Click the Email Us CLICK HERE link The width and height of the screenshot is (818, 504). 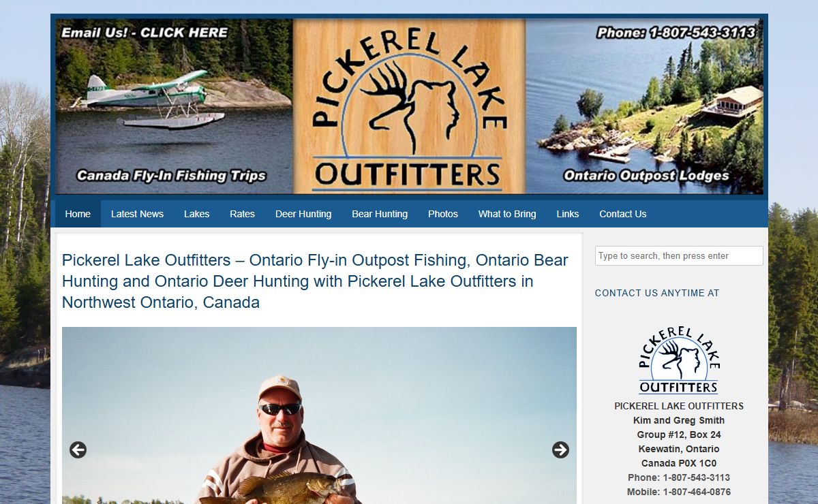(145, 32)
